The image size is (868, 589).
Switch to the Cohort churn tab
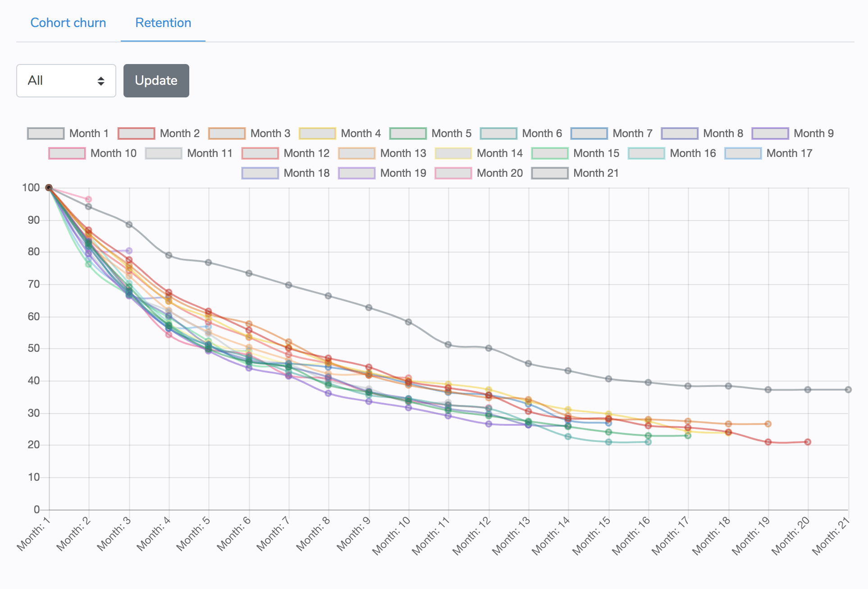(68, 23)
